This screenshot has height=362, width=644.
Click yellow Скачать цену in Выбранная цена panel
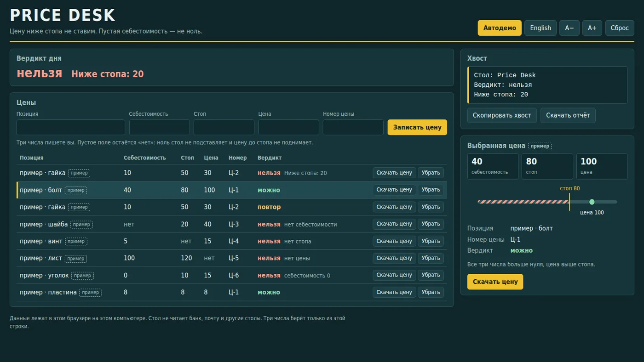[495, 282]
